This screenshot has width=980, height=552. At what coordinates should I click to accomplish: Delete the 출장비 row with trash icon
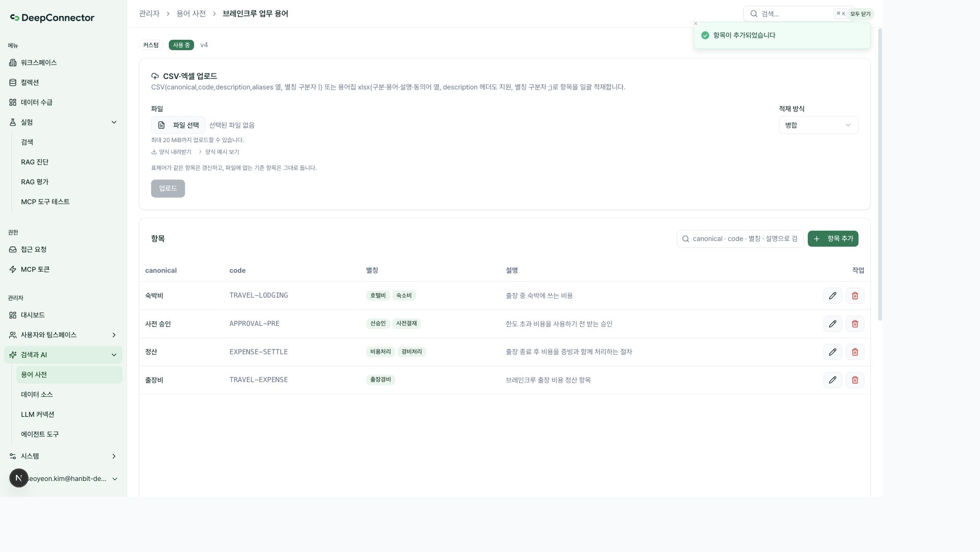pyautogui.click(x=855, y=380)
